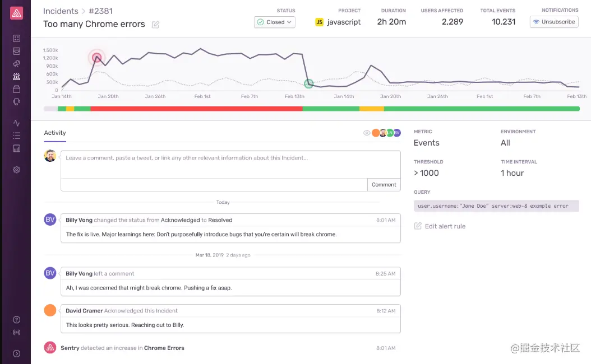Open the Closed status dropdown

tap(275, 22)
